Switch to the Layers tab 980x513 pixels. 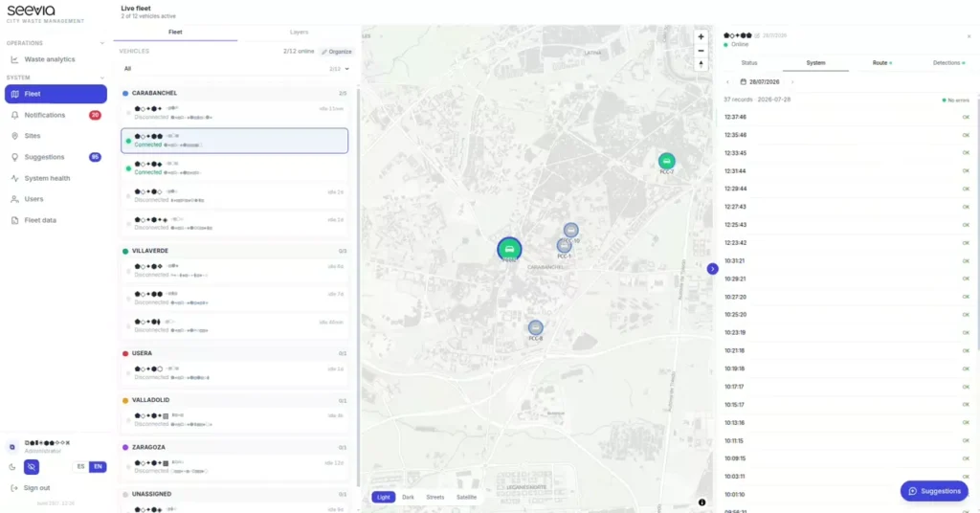(299, 32)
